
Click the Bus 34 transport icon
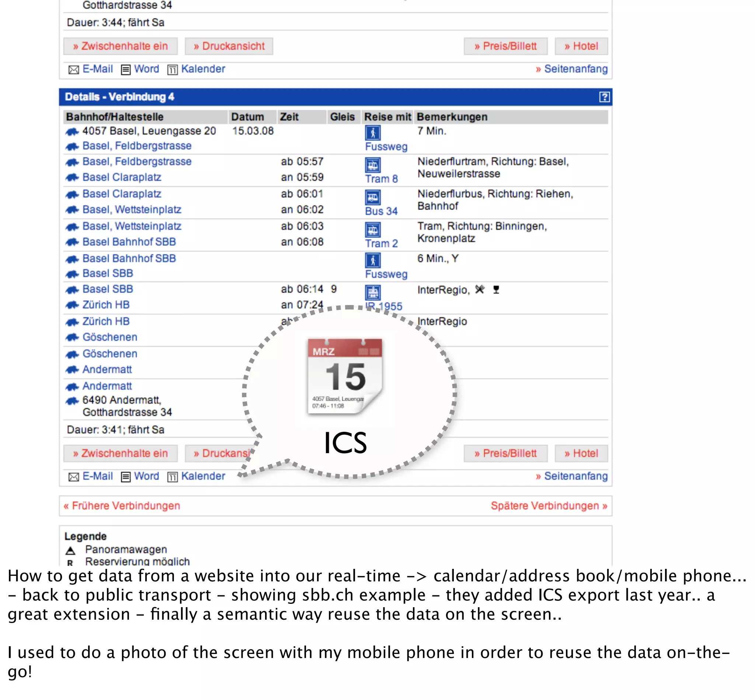[x=373, y=197]
